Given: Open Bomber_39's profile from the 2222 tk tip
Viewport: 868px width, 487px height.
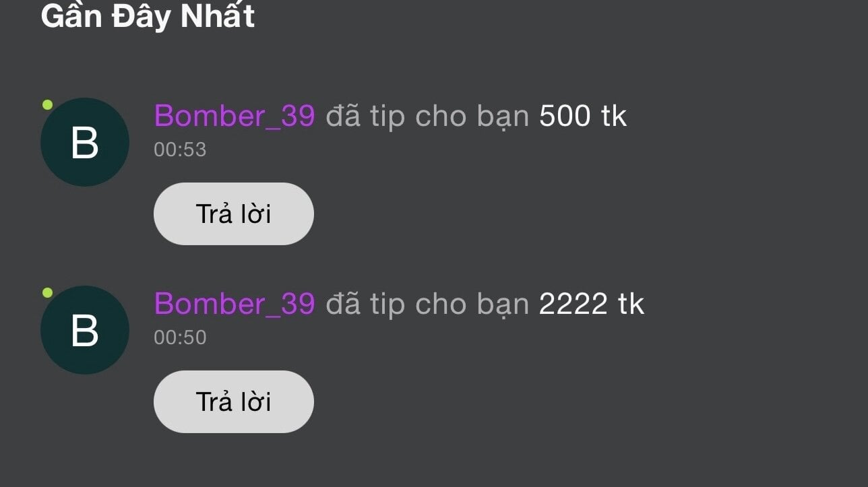Looking at the screenshot, I should coord(235,304).
